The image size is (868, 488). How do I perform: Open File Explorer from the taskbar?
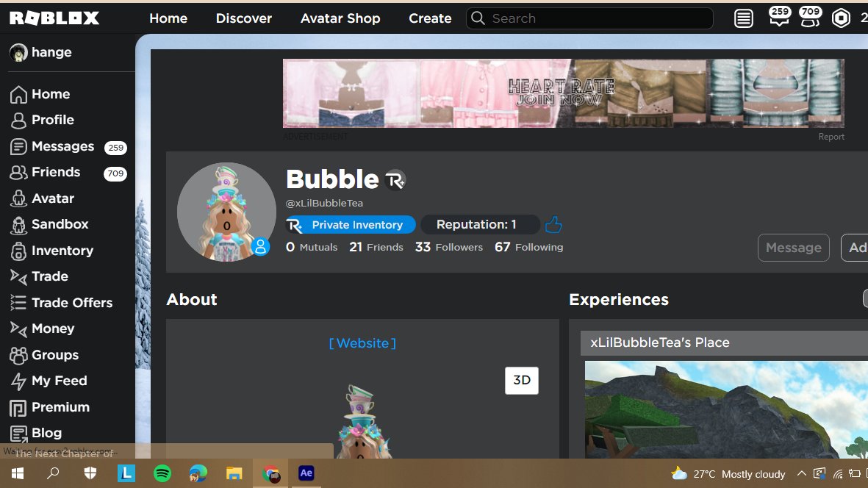pyautogui.click(x=234, y=473)
